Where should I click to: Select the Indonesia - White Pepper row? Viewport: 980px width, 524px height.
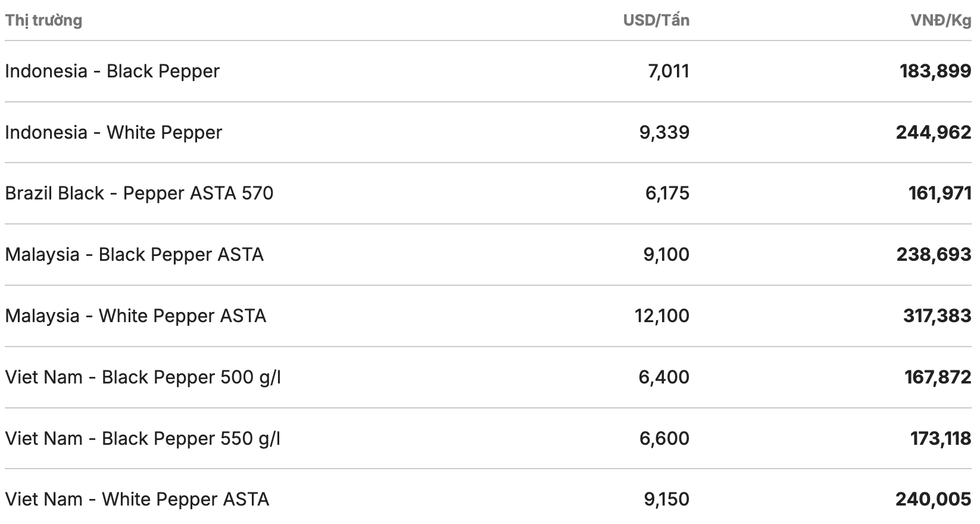tap(114, 132)
